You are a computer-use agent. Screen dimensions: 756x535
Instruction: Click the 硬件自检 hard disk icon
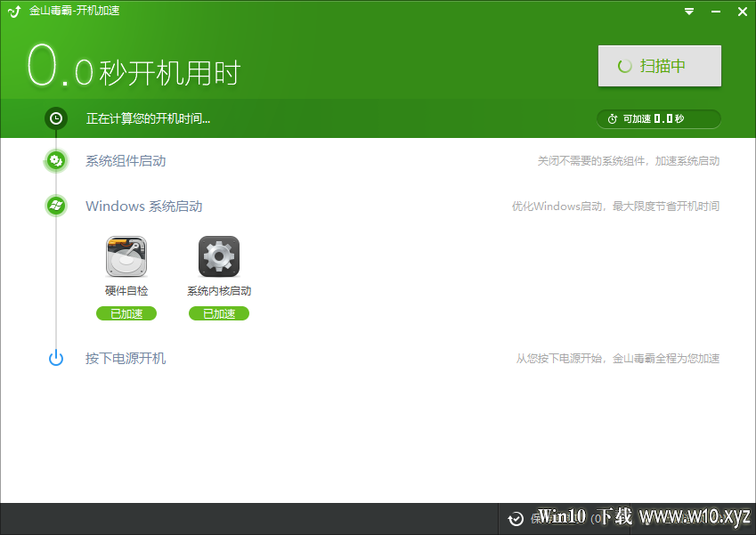[x=126, y=256]
